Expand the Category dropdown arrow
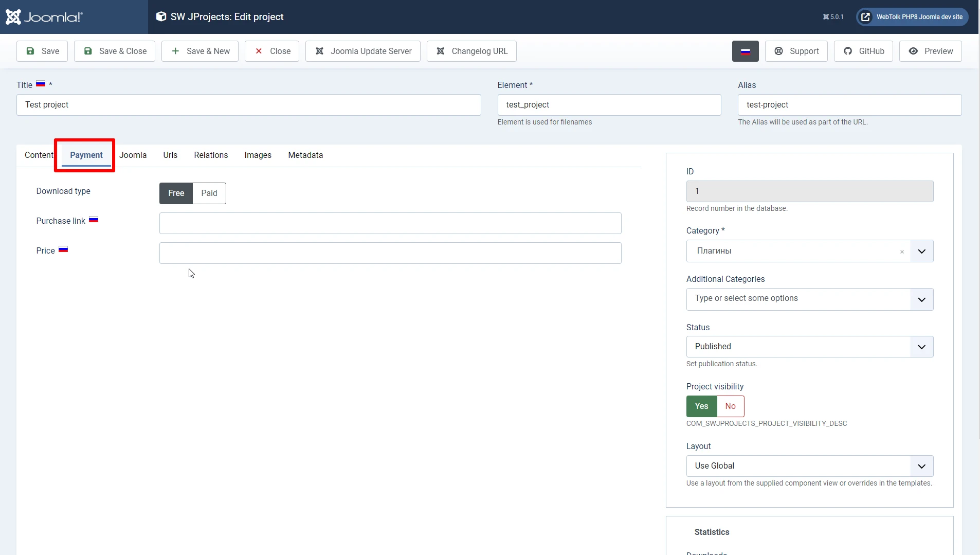 pyautogui.click(x=922, y=252)
